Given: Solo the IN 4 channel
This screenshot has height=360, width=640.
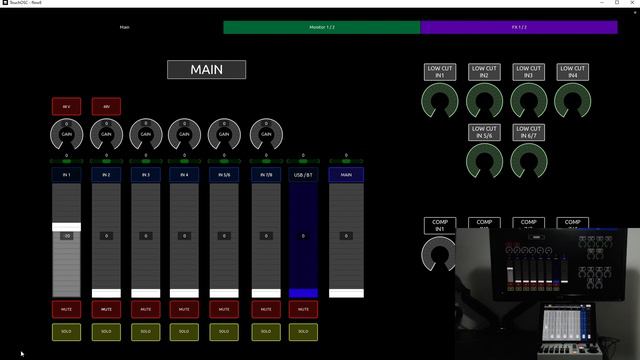Looking at the screenshot, I should click(184, 332).
